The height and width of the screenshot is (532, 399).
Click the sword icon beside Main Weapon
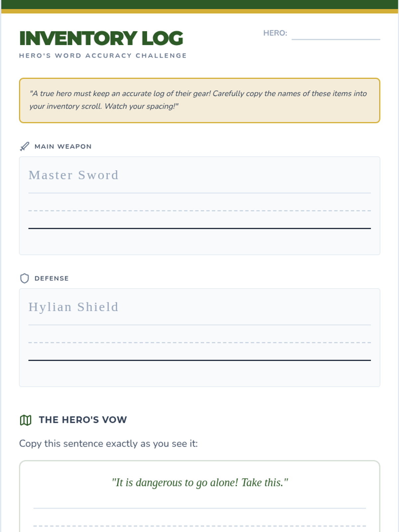click(25, 147)
